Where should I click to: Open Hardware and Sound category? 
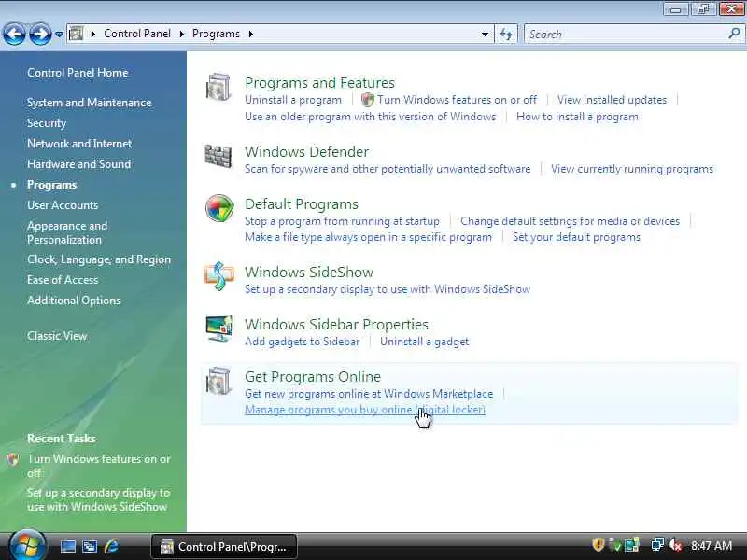coord(79,164)
